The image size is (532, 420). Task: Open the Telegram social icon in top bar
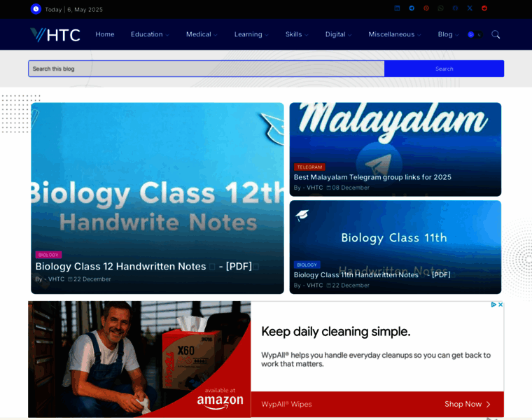coord(412,8)
